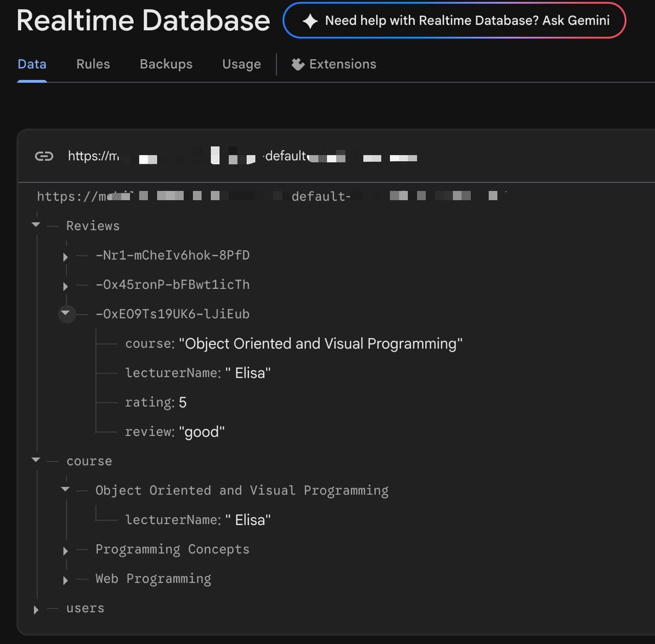Collapse Object Oriented and Visual Programming arrow
Image resolution: width=655 pixels, height=644 pixels.
point(65,489)
